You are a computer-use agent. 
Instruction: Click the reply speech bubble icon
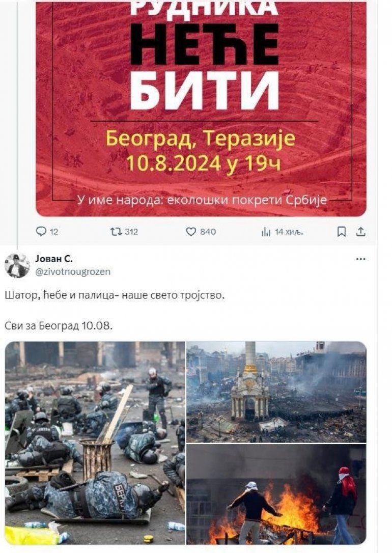[x=41, y=231]
